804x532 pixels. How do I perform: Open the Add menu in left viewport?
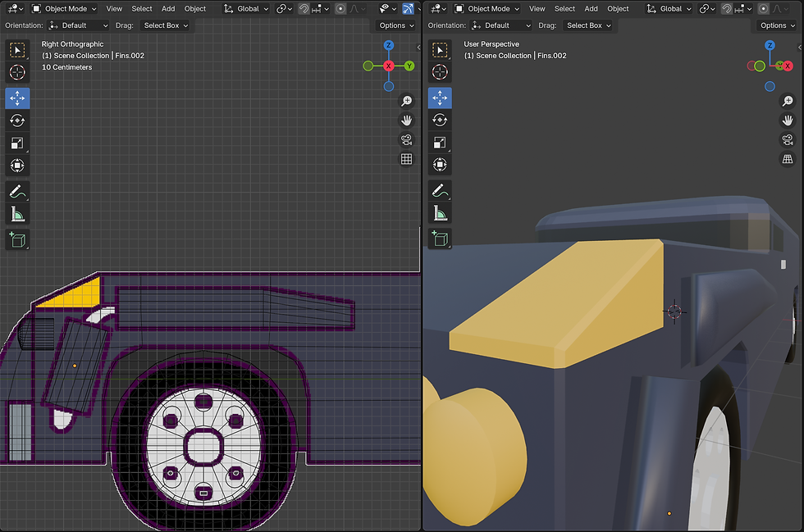coord(168,9)
